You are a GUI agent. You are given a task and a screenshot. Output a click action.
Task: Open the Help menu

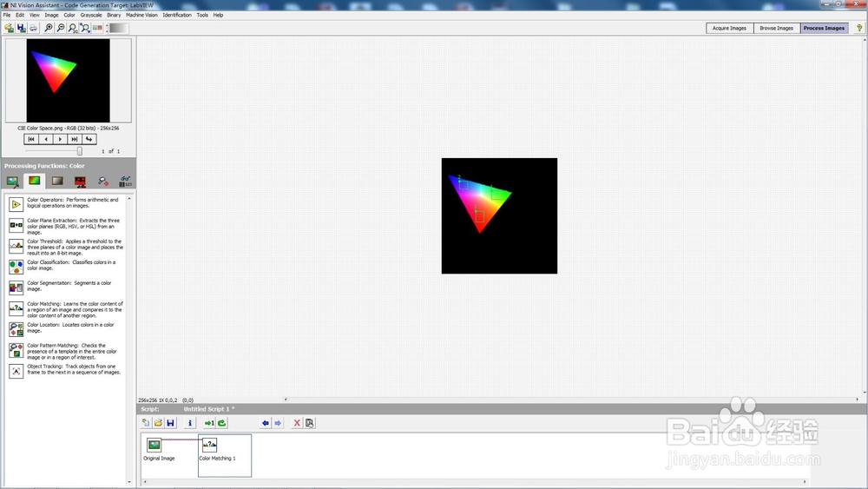tap(218, 15)
